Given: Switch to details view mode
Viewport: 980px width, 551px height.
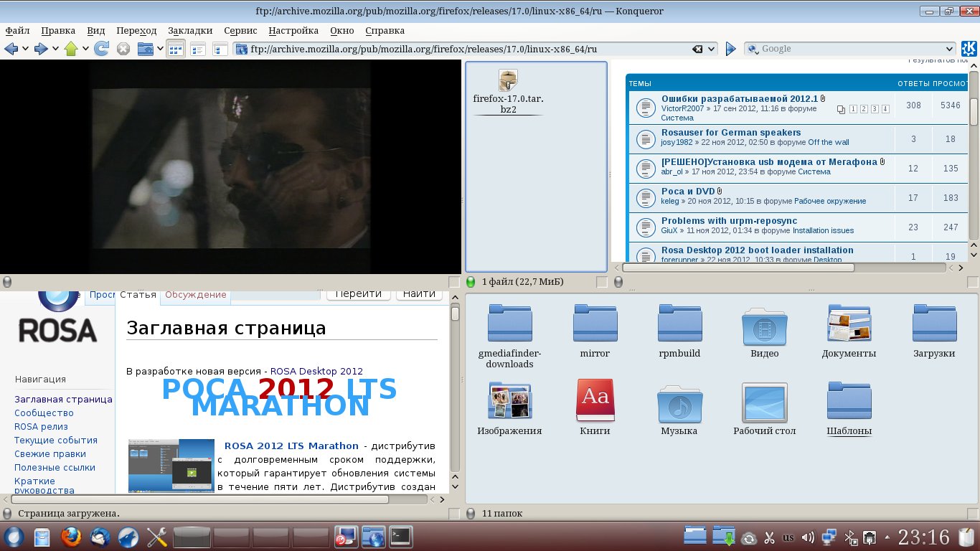Looking at the screenshot, I should pyautogui.click(x=198, y=49).
